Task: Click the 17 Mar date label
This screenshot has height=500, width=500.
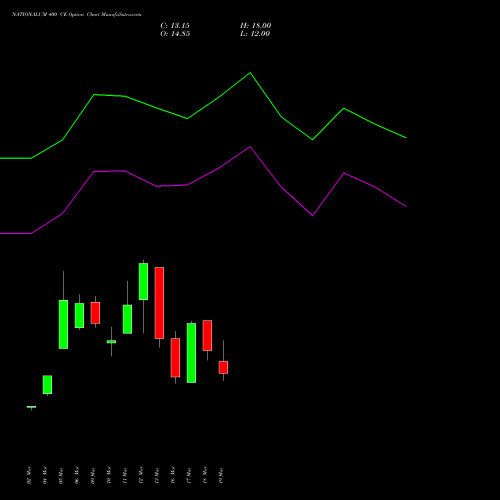Action: tap(189, 475)
